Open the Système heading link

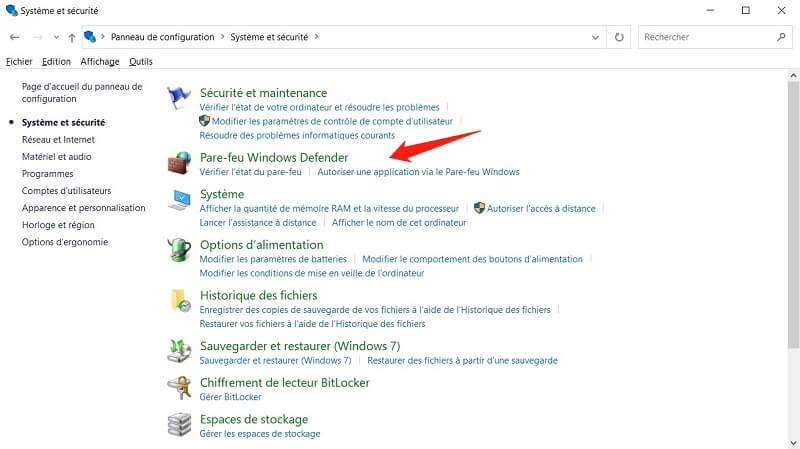tap(222, 194)
